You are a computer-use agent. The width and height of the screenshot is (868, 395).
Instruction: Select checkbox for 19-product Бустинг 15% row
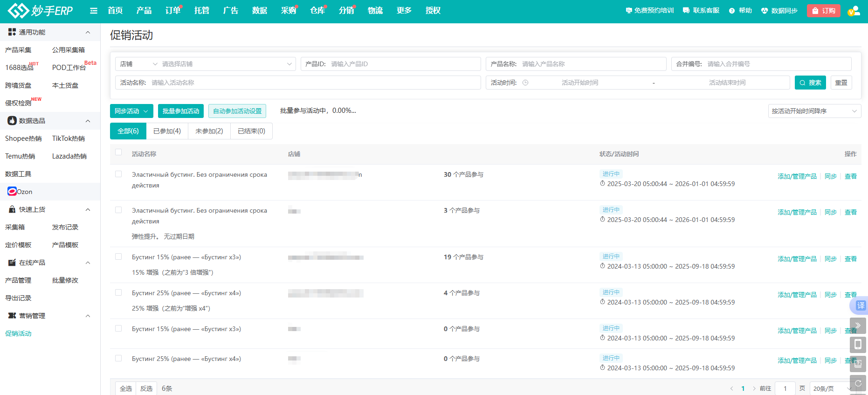(118, 256)
